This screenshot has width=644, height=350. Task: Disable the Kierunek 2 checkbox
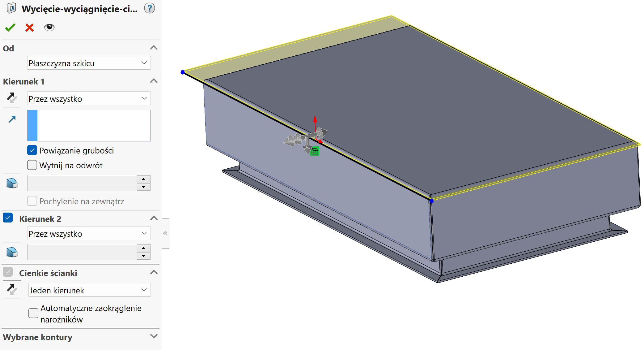click(x=8, y=218)
